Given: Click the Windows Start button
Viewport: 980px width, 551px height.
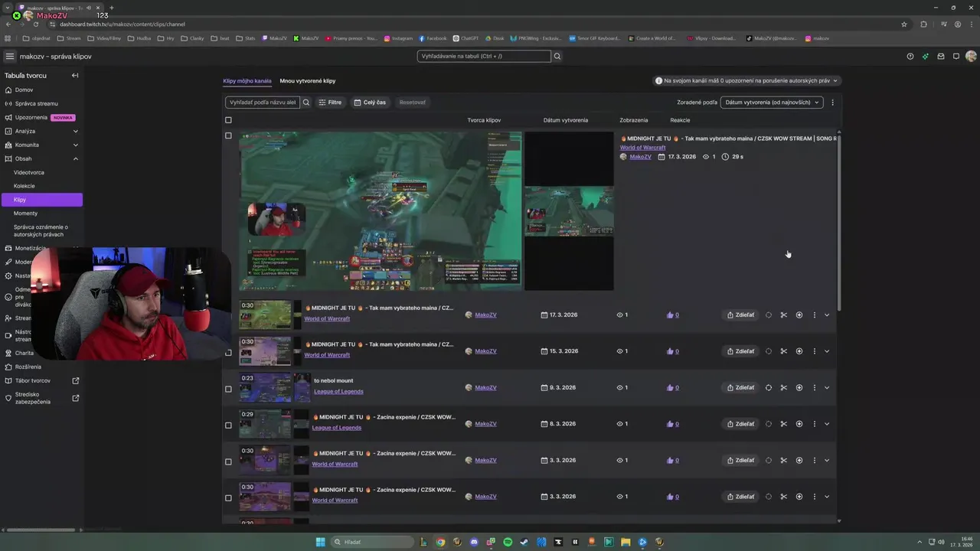Looking at the screenshot, I should 320,542.
